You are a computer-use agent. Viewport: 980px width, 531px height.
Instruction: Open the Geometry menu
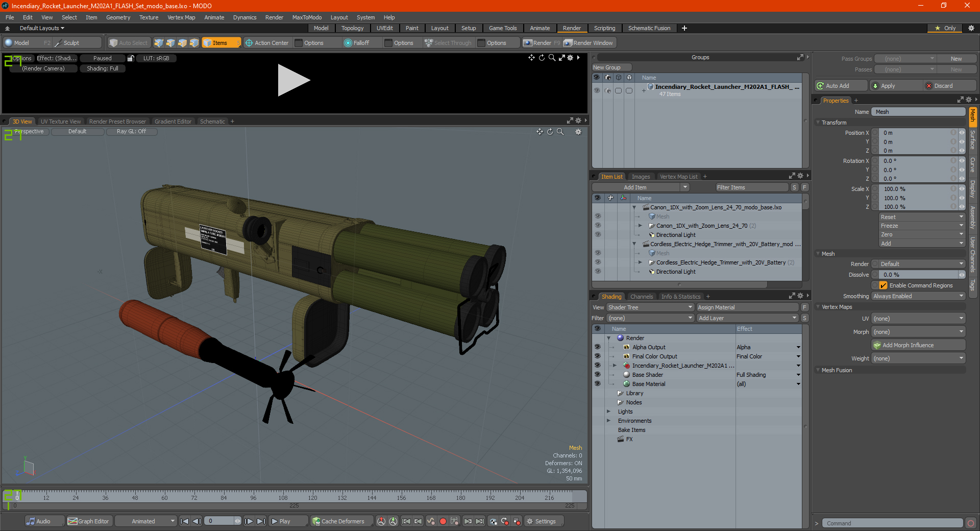point(118,17)
